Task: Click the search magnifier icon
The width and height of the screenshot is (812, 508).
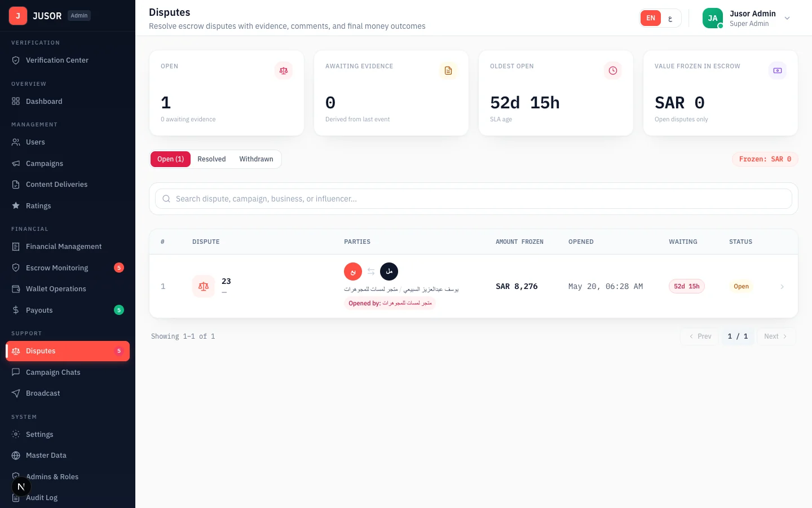Action: (166, 199)
